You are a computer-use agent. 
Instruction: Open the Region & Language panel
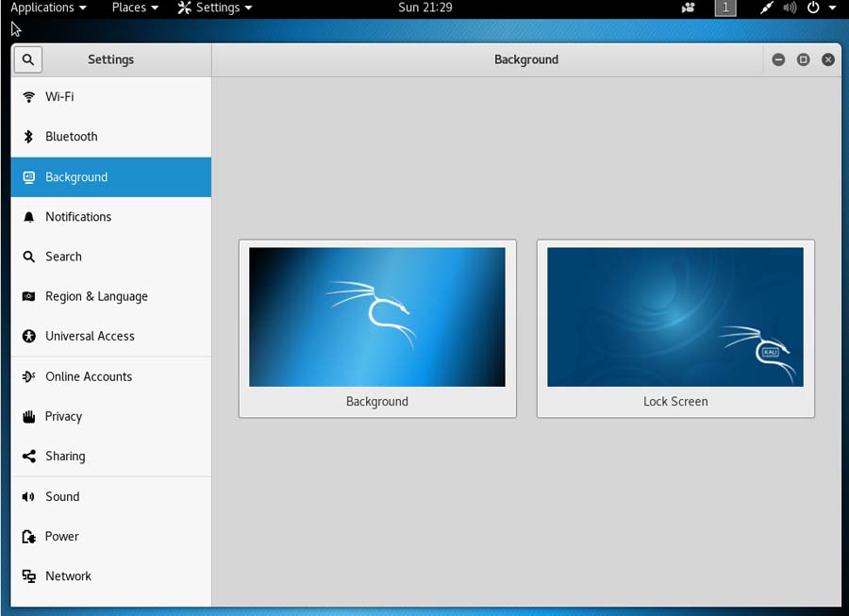coord(96,296)
